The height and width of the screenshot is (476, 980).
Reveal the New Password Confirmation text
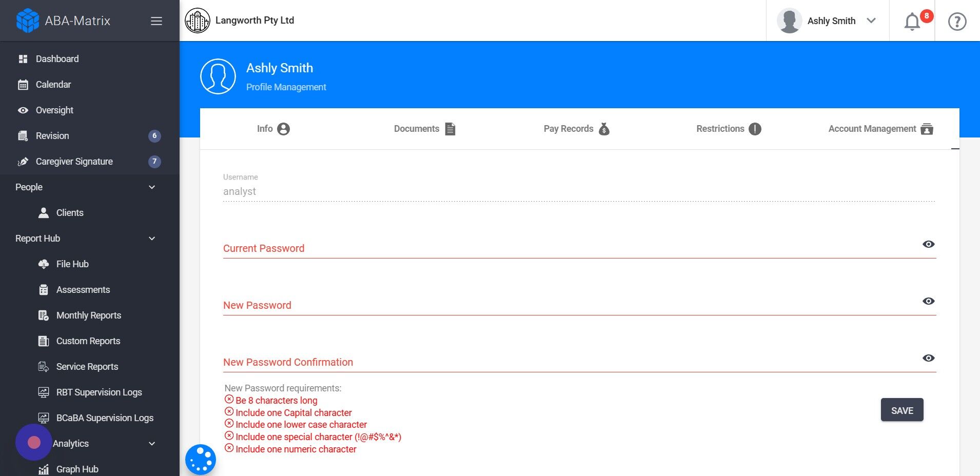point(928,358)
